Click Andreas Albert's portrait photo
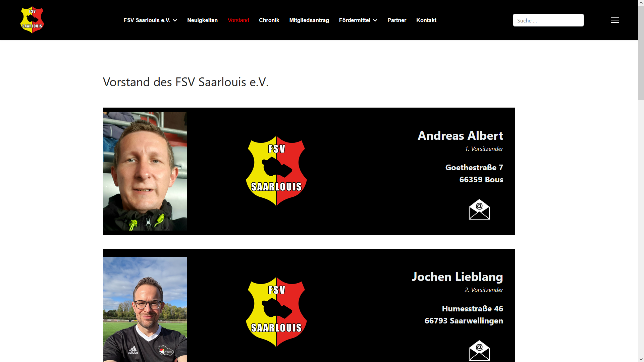 pos(145,171)
